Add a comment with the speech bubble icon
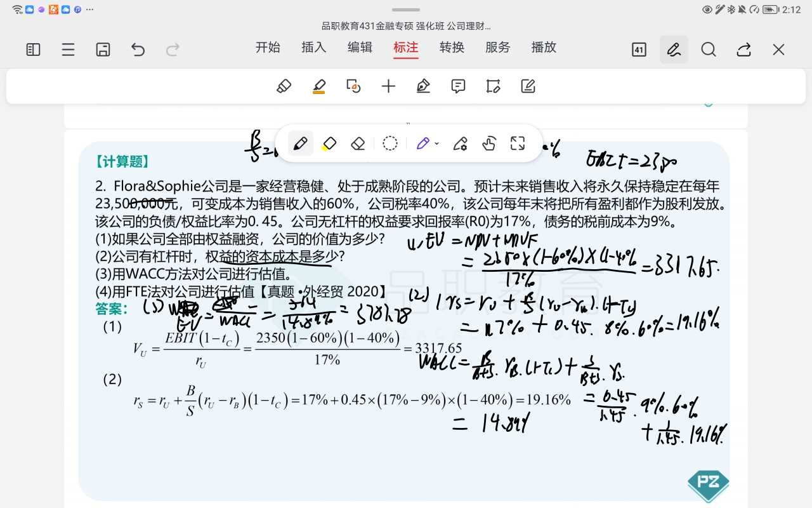The image size is (812, 508). point(458,86)
